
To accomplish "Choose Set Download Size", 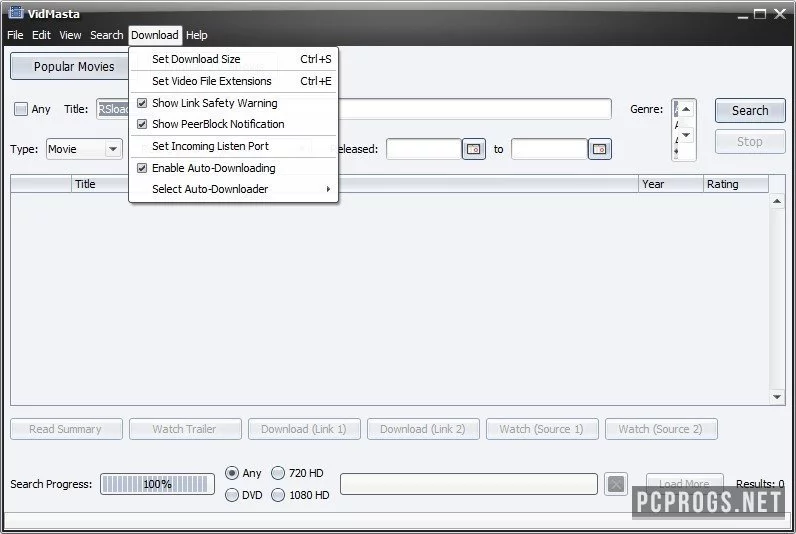I will (234, 59).
